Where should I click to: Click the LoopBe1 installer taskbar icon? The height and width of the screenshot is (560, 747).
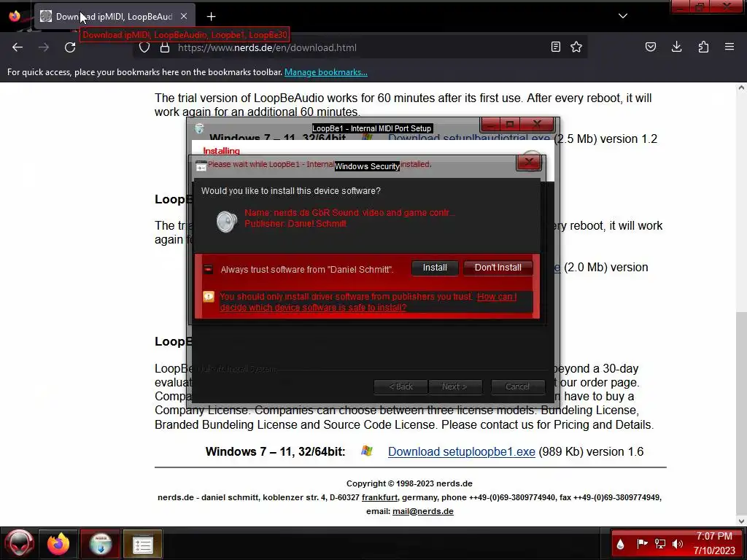(101, 544)
